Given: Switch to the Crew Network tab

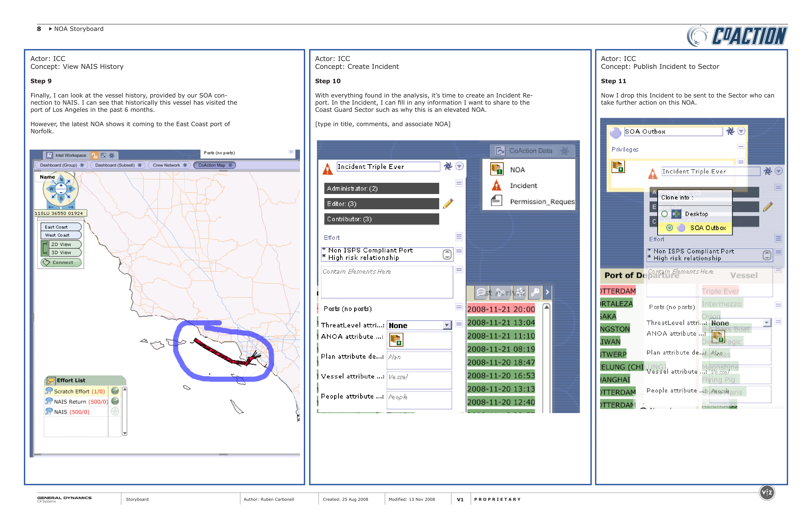Looking at the screenshot, I should (170, 165).
